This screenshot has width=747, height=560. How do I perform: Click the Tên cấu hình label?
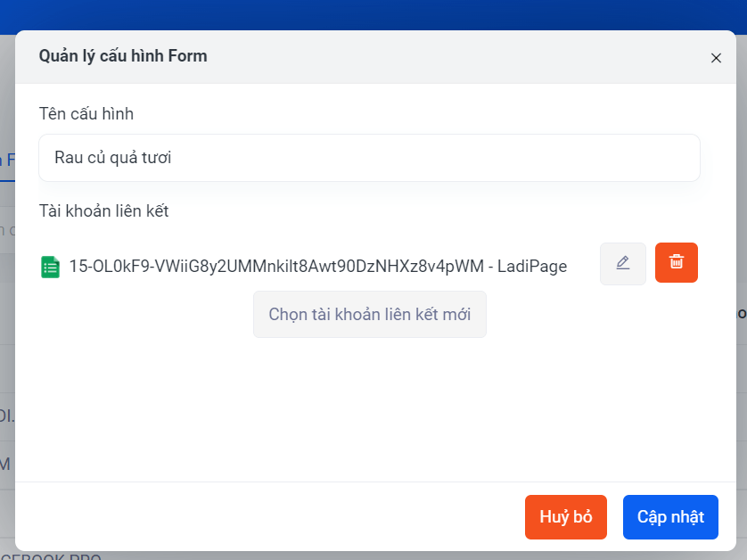86,114
